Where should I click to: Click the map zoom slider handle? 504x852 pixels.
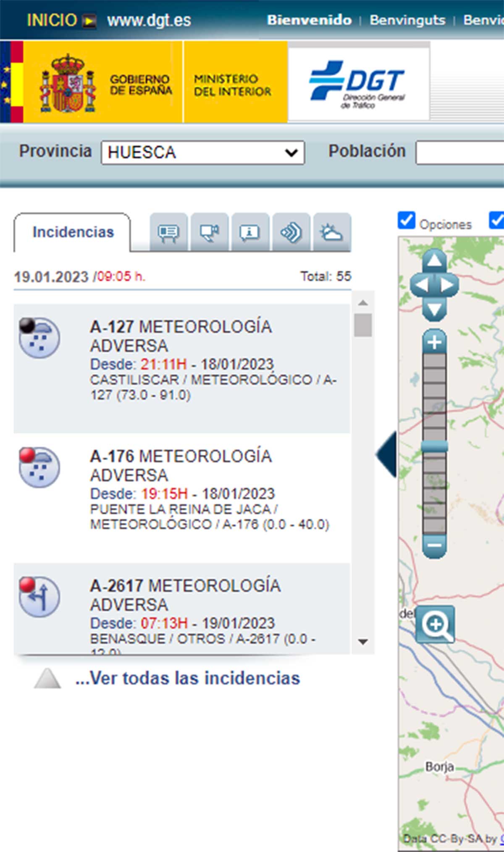[x=434, y=446]
